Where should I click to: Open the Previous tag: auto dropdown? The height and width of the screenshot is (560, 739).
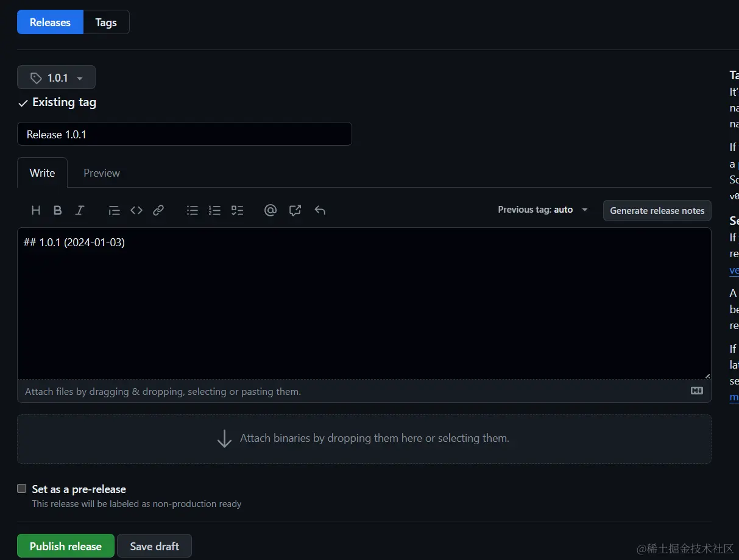(x=543, y=210)
